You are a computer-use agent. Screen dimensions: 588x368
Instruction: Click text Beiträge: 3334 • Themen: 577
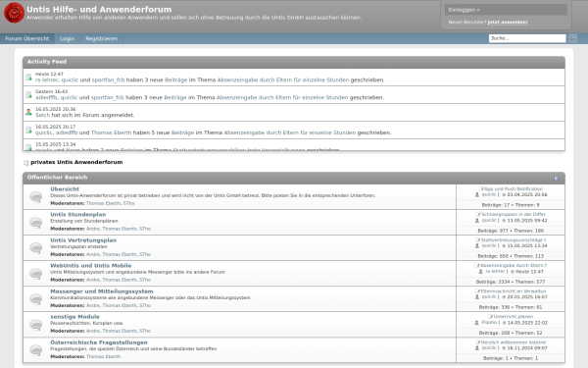coord(511,282)
